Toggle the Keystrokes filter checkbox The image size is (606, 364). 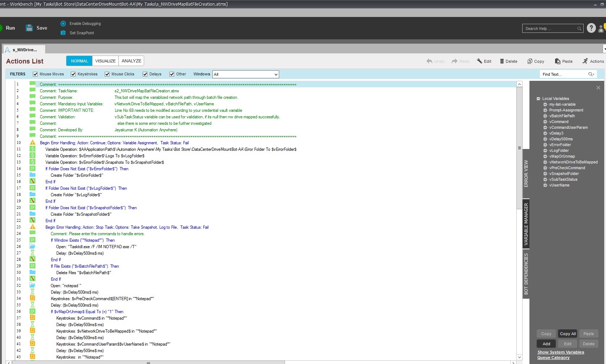click(x=73, y=74)
